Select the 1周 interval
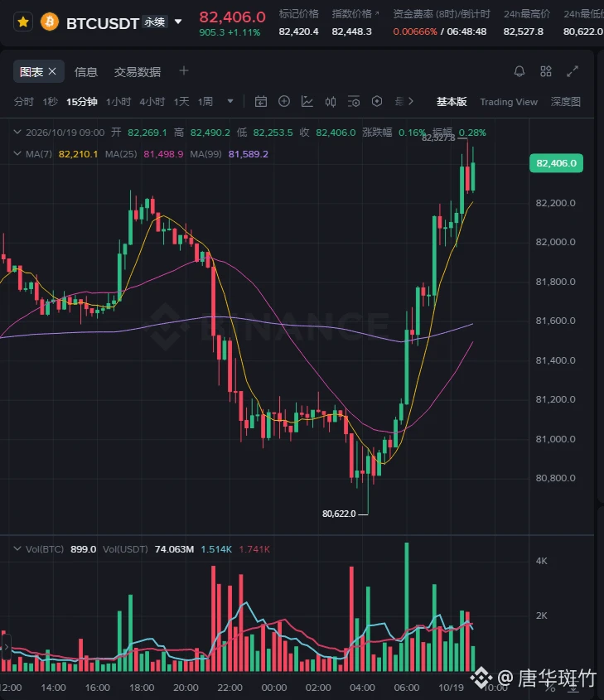Image resolution: width=604 pixels, height=700 pixels. click(x=205, y=102)
